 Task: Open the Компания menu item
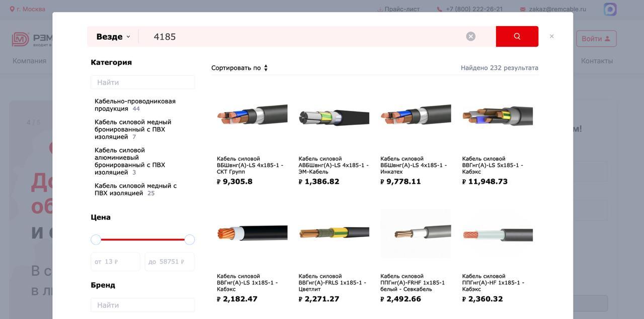29,61
